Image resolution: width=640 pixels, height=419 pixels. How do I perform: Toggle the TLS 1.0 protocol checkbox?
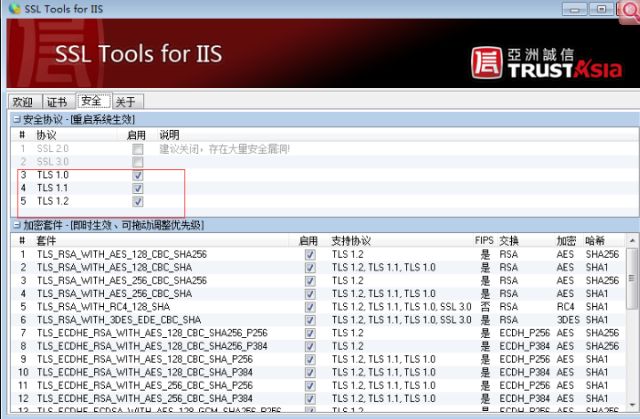pos(138,175)
